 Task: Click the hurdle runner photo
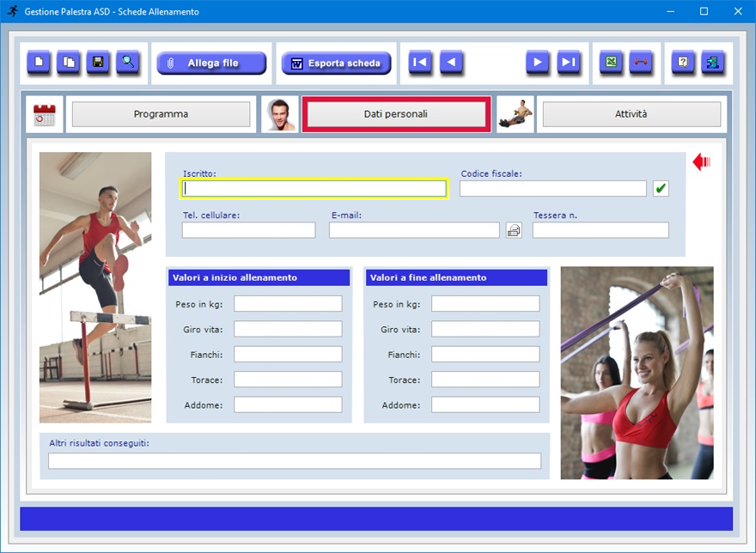95,288
